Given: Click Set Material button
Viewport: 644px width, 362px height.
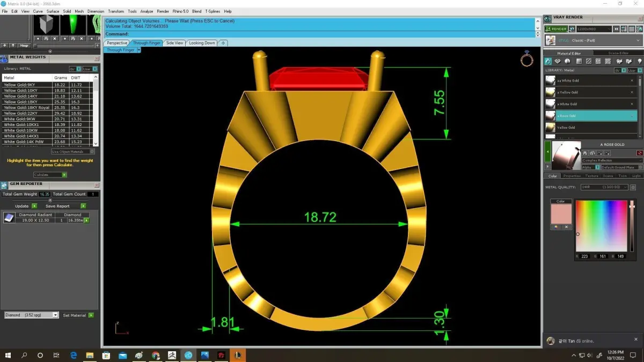Looking at the screenshot, I should [78, 315].
